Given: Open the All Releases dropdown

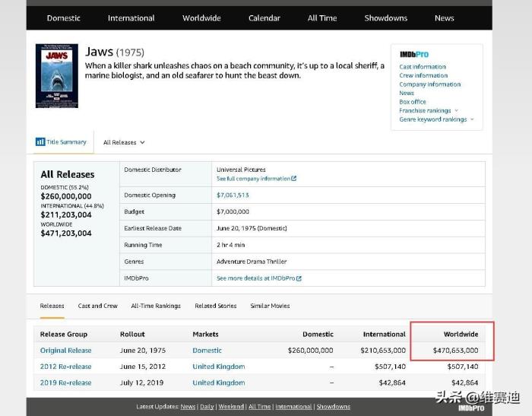Looking at the screenshot, I should click(124, 142).
